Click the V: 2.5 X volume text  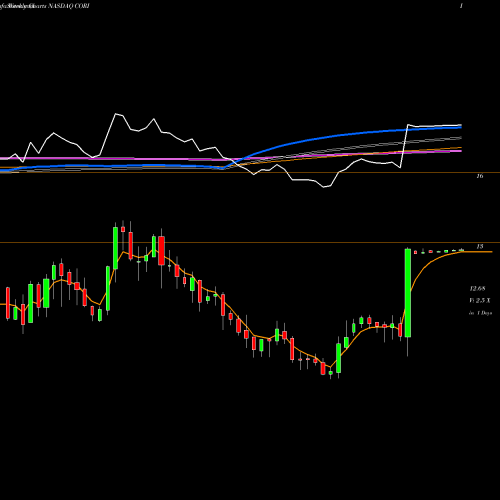click(480, 300)
